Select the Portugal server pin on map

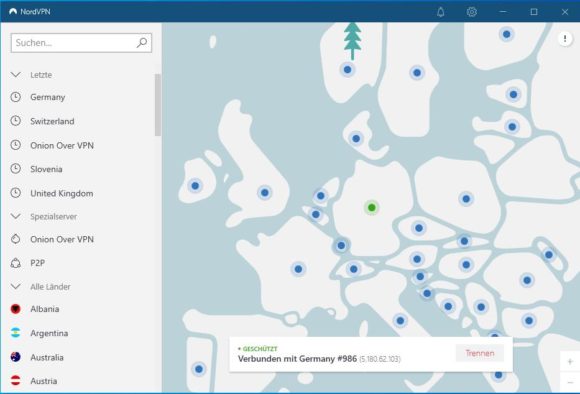pyautogui.click(x=199, y=369)
